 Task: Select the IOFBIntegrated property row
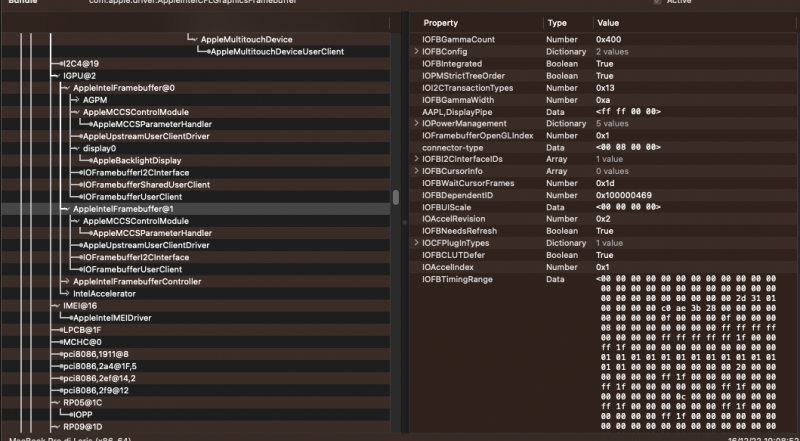pyautogui.click(x=604, y=64)
